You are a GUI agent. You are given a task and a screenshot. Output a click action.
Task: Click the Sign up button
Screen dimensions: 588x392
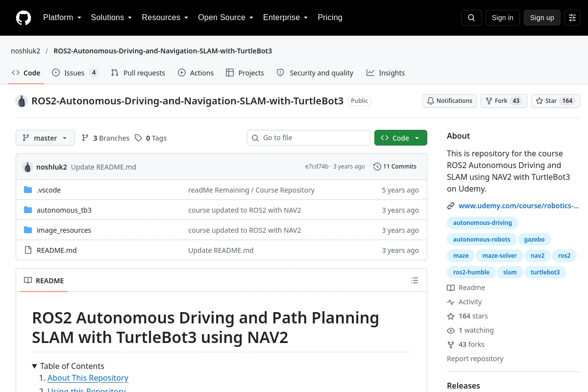(542, 18)
